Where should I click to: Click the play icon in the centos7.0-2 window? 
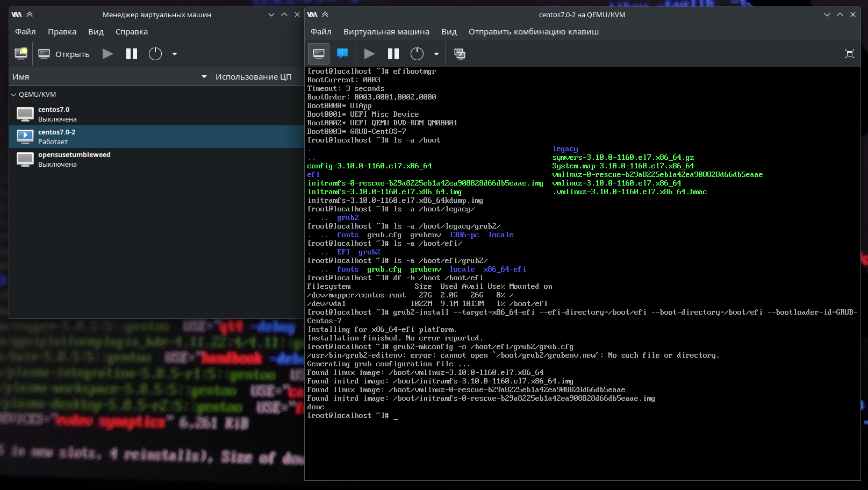click(x=370, y=54)
